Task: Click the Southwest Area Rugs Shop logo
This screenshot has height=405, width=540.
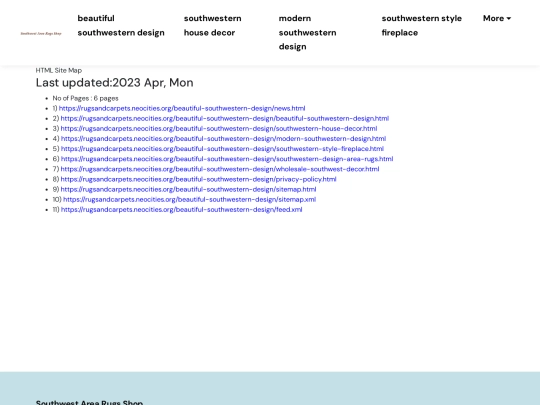Action: tap(41, 33)
